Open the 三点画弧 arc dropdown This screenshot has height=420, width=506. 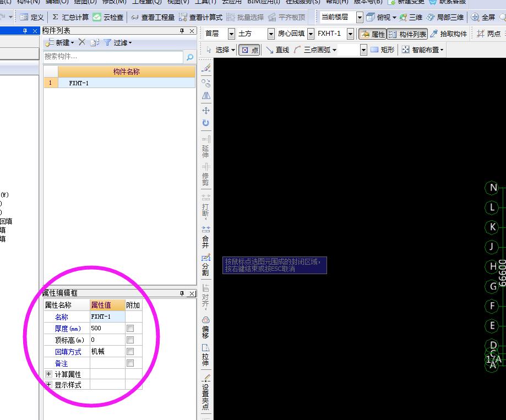point(334,50)
